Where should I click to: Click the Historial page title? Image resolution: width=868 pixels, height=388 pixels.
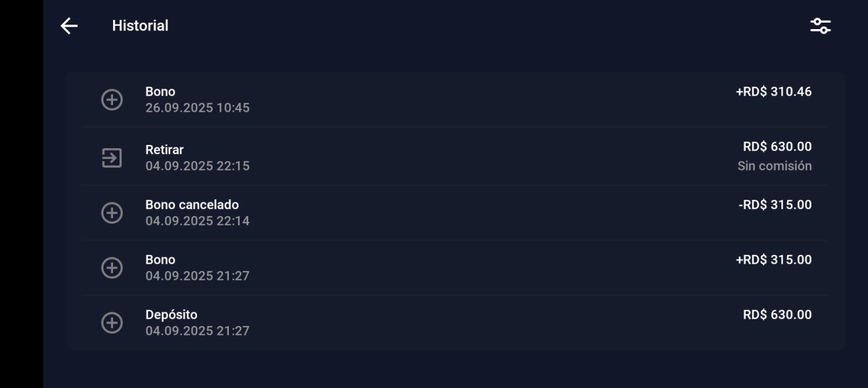pos(140,26)
